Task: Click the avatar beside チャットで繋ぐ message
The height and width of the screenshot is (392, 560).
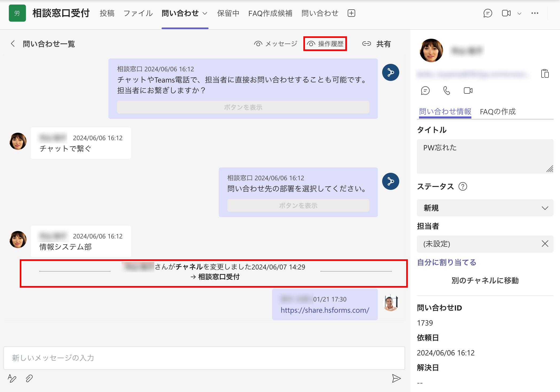Action: pos(18,141)
